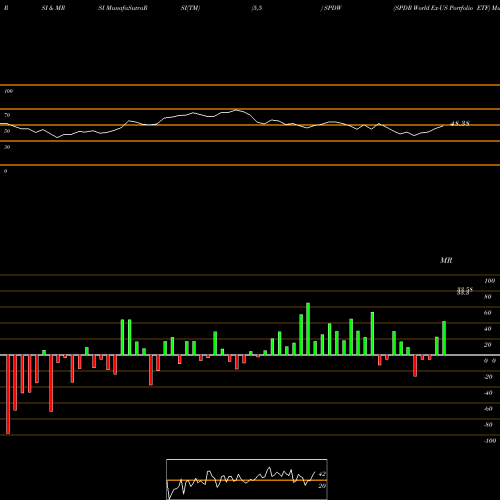Screen dimensions: 500x500
Task: Click the longest red bar at far left
Action: 8,394
